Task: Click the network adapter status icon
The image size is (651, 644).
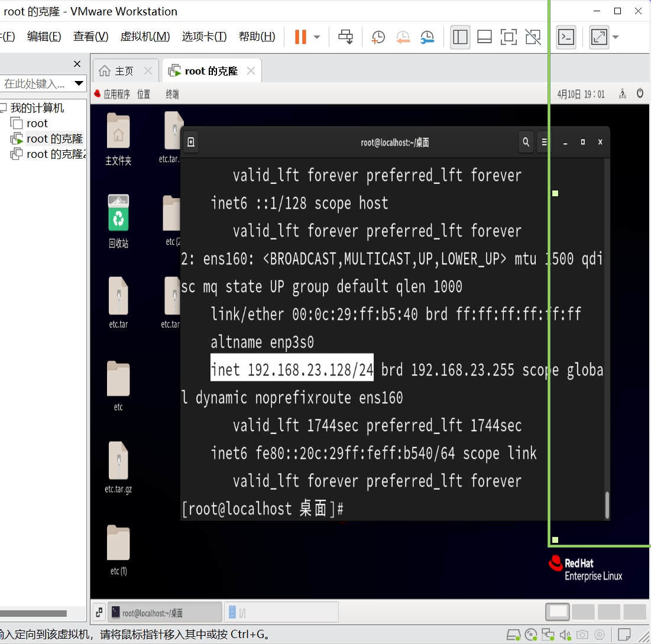Action: pos(548,635)
